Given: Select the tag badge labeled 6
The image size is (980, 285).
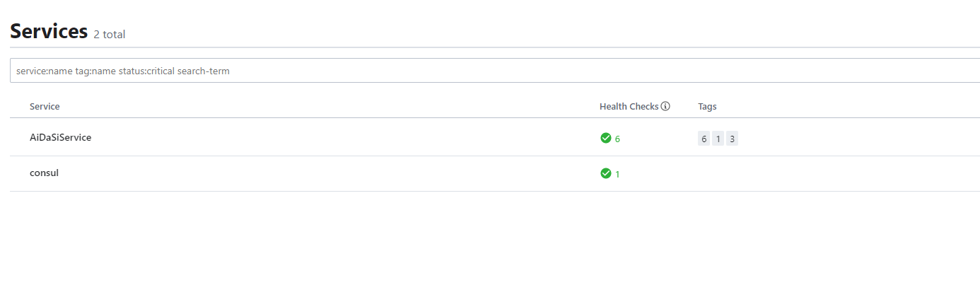Looking at the screenshot, I should [704, 139].
